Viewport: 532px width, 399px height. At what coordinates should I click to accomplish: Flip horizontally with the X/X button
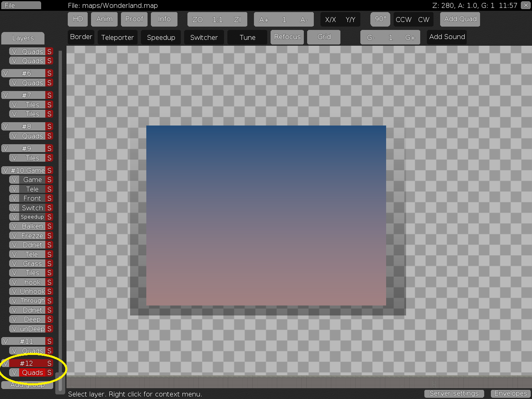point(330,20)
